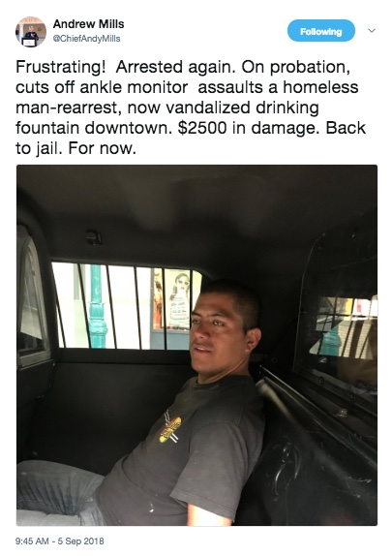Viewport: 392px width, 556px height.
Task: Enlarge the attached tweet photo
Action: click(x=196, y=345)
